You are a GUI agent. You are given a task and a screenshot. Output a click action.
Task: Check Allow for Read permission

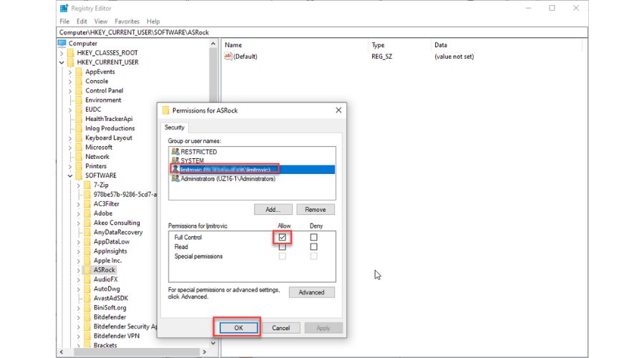click(x=282, y=246)
